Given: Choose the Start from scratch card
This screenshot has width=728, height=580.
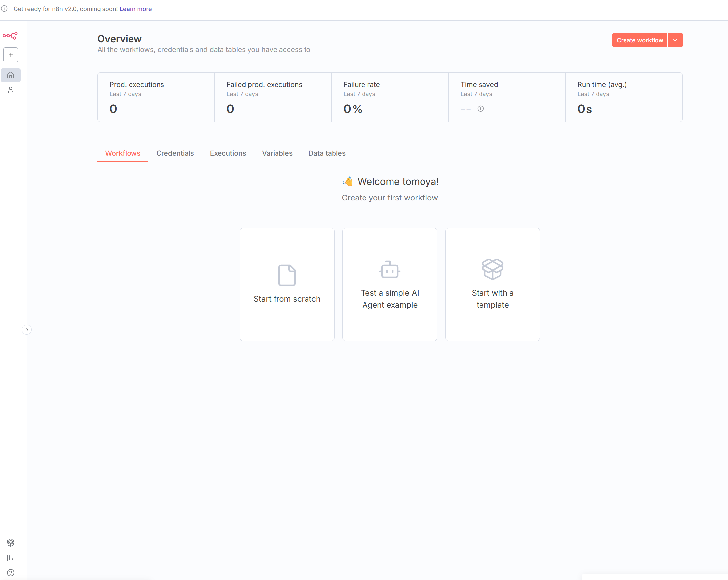Looking at the screenshot, I should pos(287,284).
